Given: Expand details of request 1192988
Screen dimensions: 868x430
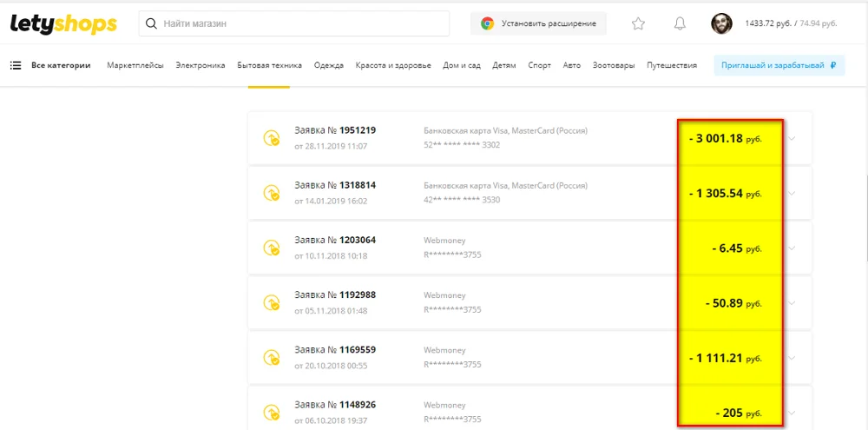Looking at the screenshot, I should [792, 302].
